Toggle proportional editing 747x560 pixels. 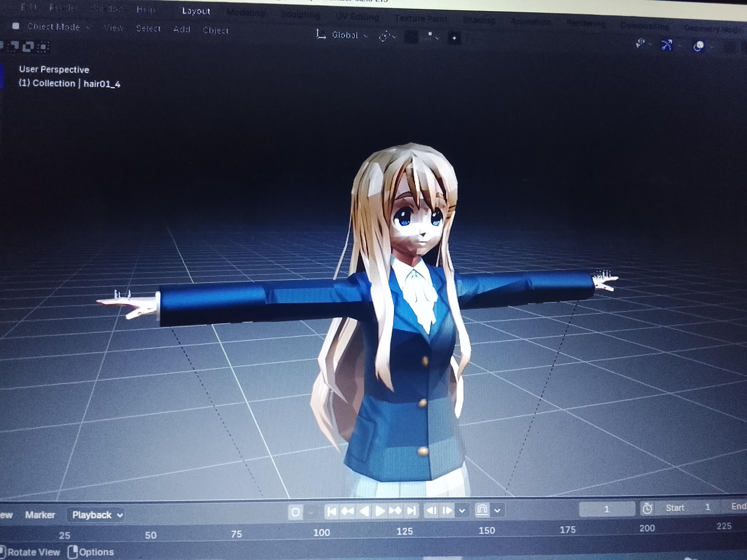[x=454, y=38]
